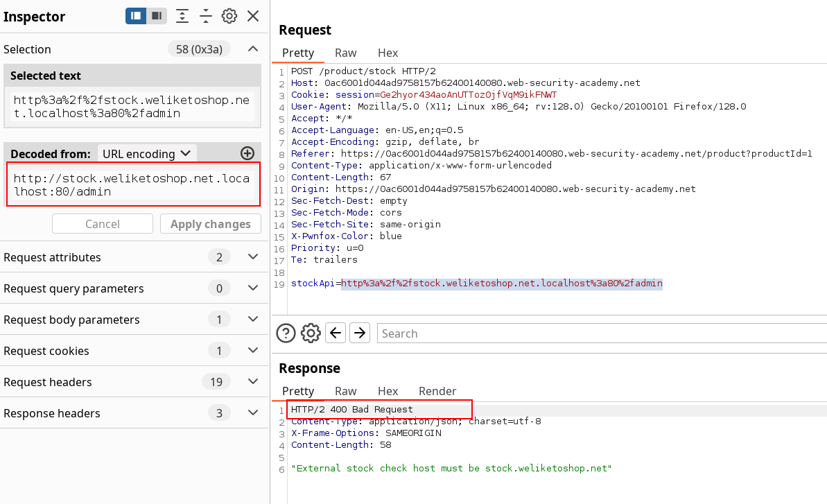Expand the Response headers section
Viewport: 827px width, 504px height.
pos(253,413)
